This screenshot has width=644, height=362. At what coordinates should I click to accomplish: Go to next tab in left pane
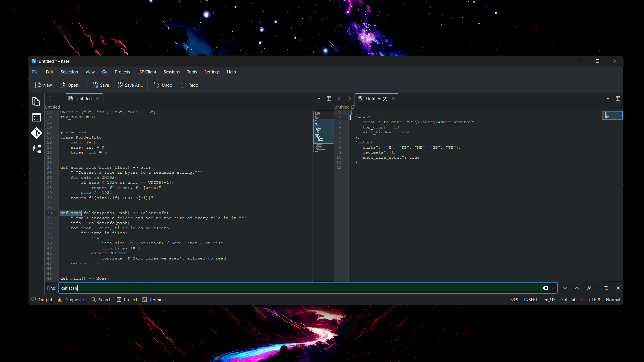coord(60,98)
